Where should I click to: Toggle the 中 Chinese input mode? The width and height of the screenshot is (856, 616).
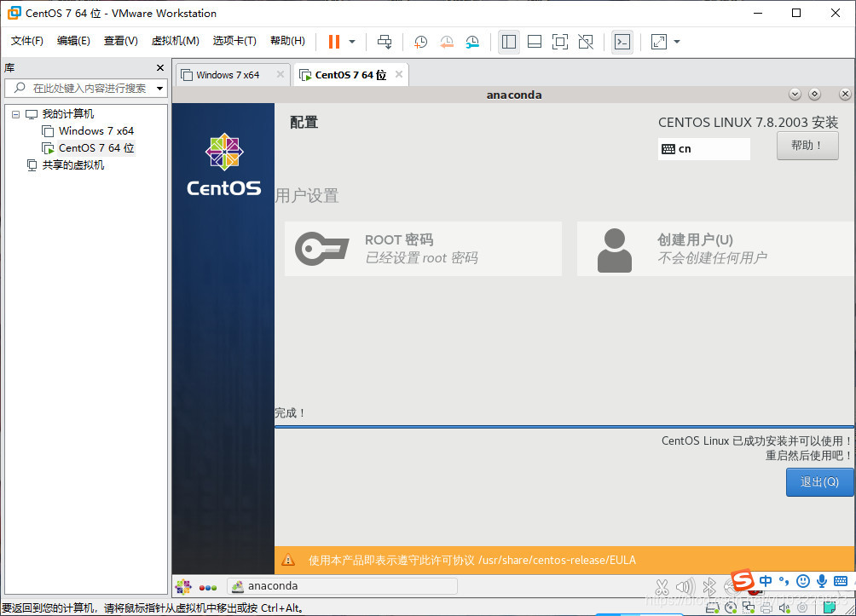(x=766, y=581)
